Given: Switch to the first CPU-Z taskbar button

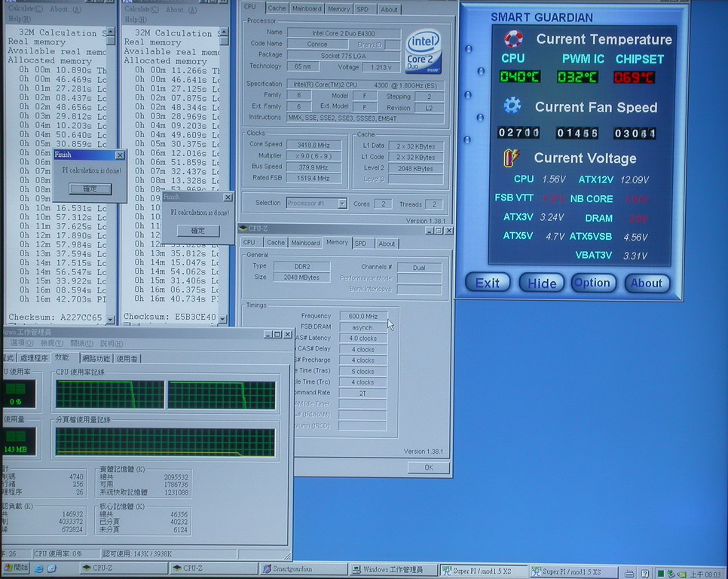Looking at the screenshot, I should pyautogui.click(x=123, y=568).
